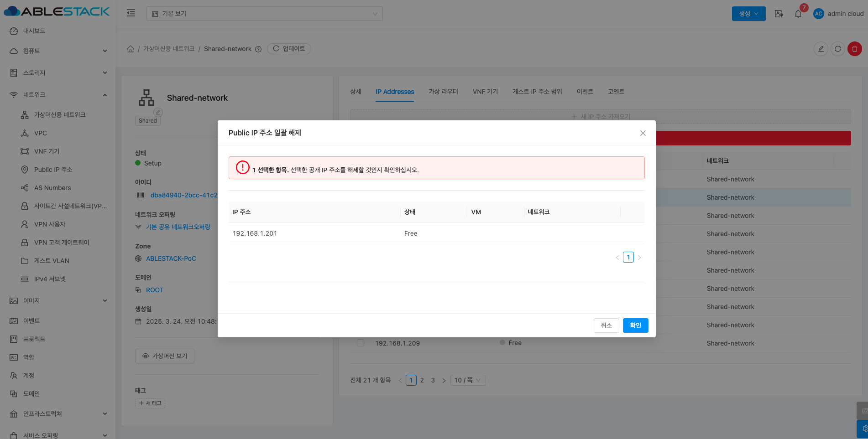Image resolution: width=868 pixels, height=439 pixels.
Task: Click the home breadcrumb icon
Action: point(131,49)
